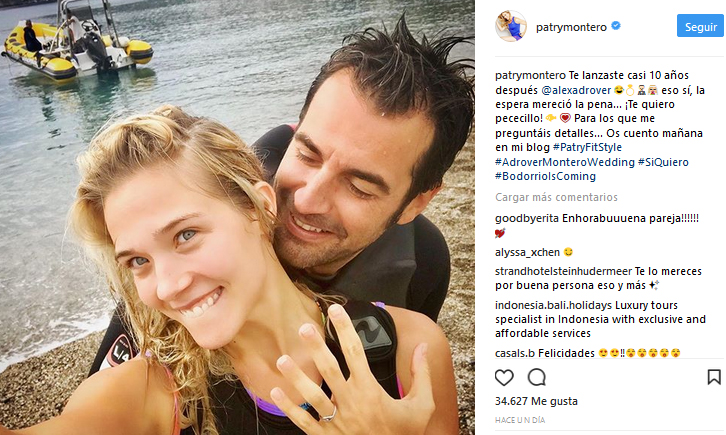Open comments with the speech bubble icon

537,378
